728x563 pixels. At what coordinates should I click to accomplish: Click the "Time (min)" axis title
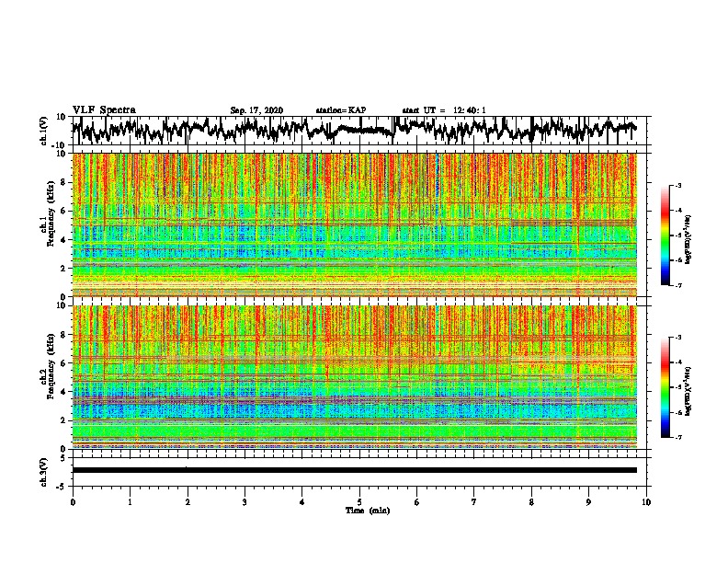(x=368, y=511)
